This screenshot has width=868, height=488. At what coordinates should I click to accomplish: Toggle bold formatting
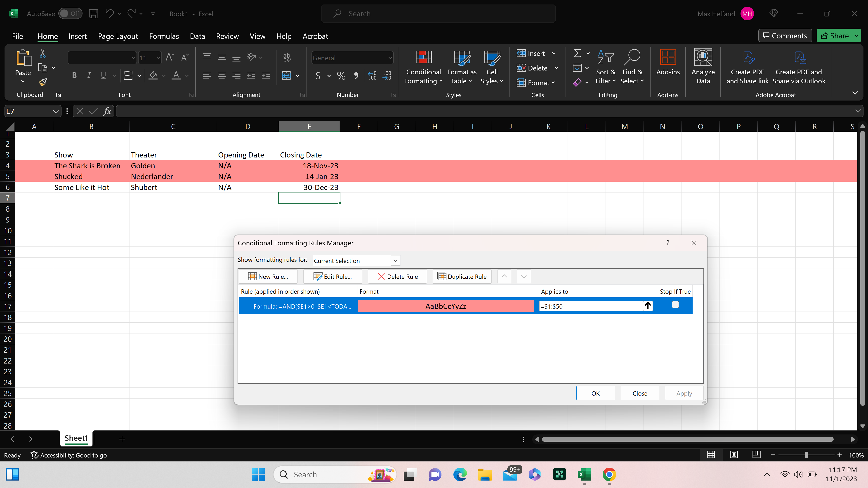click(x=74, y=75)
